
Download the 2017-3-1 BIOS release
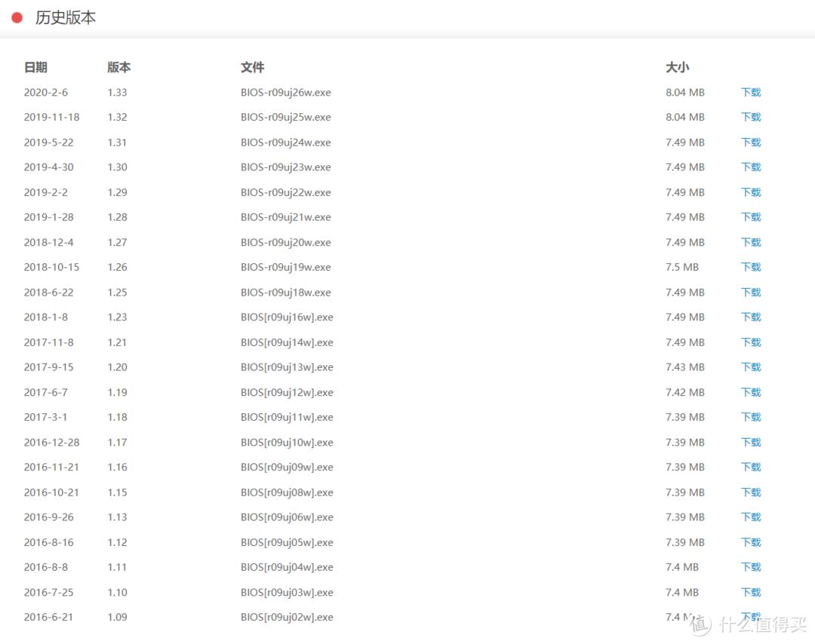click(751, 417)
